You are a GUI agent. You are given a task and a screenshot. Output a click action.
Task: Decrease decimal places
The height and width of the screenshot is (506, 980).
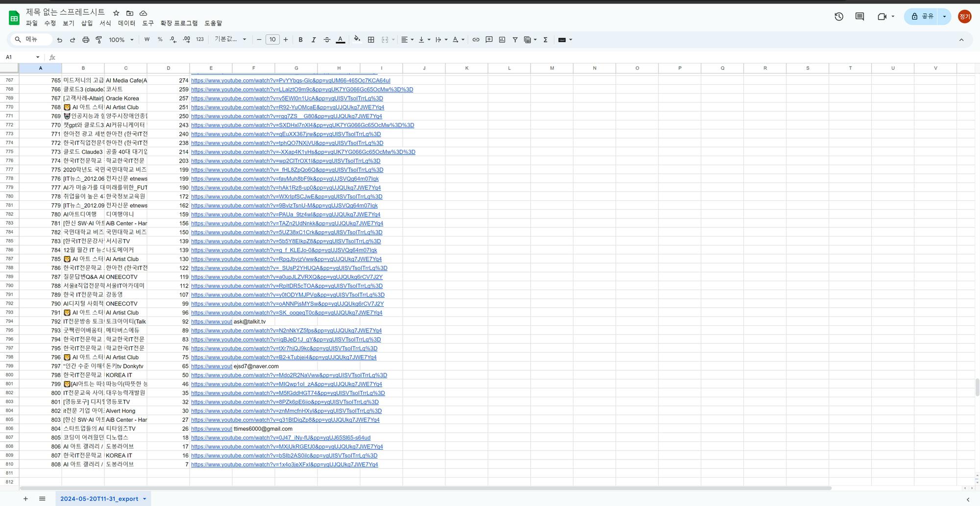(x=173, y=40)
